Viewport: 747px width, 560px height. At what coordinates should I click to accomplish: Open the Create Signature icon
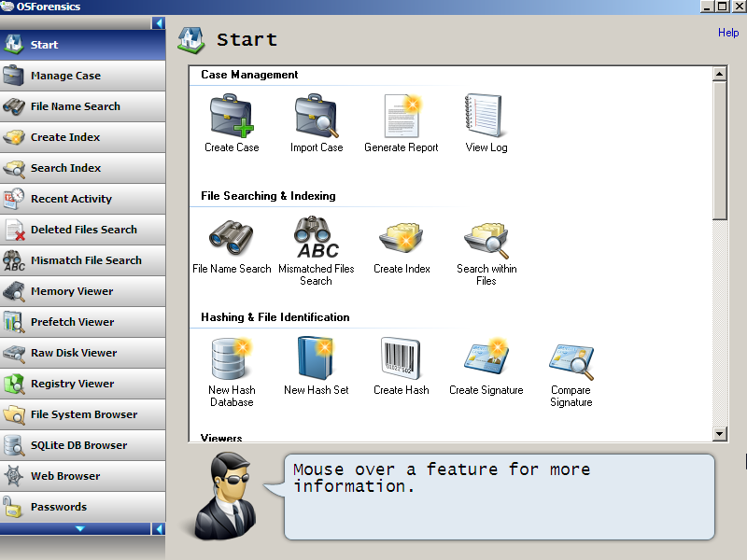click(x=486, y=359)
